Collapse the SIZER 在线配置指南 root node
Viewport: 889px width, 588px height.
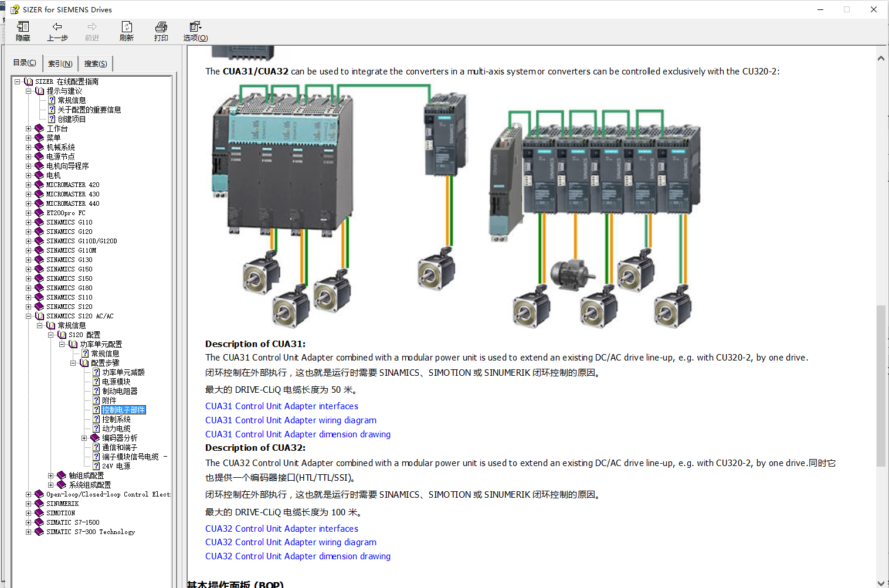tap(17, 81)
